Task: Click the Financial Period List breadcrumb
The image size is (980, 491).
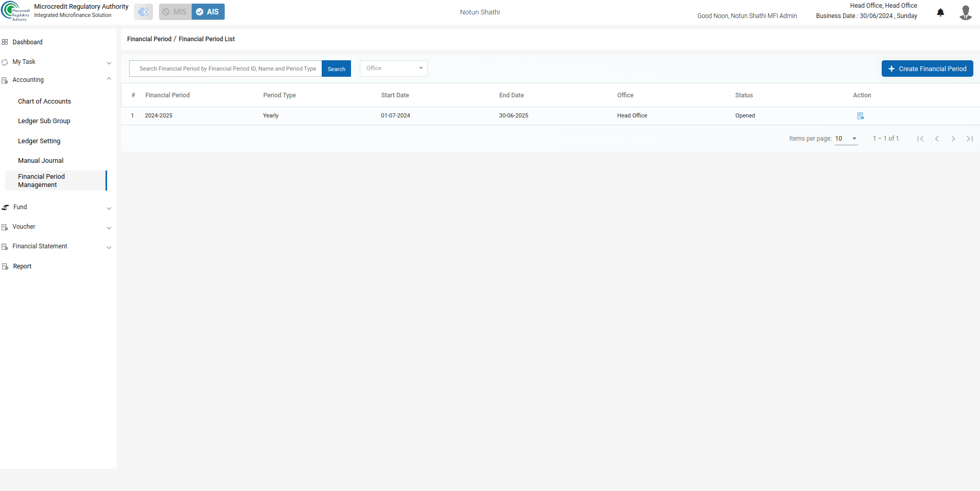Action: [x=206, y=39]
